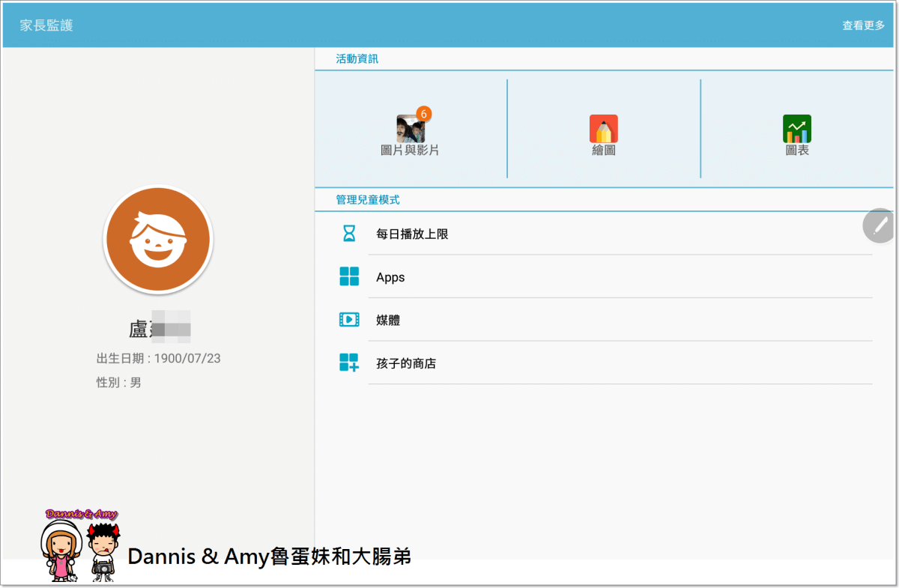Click the 性別 : 男 text
This screenshot has width=899, height=588.
(119, 383)
